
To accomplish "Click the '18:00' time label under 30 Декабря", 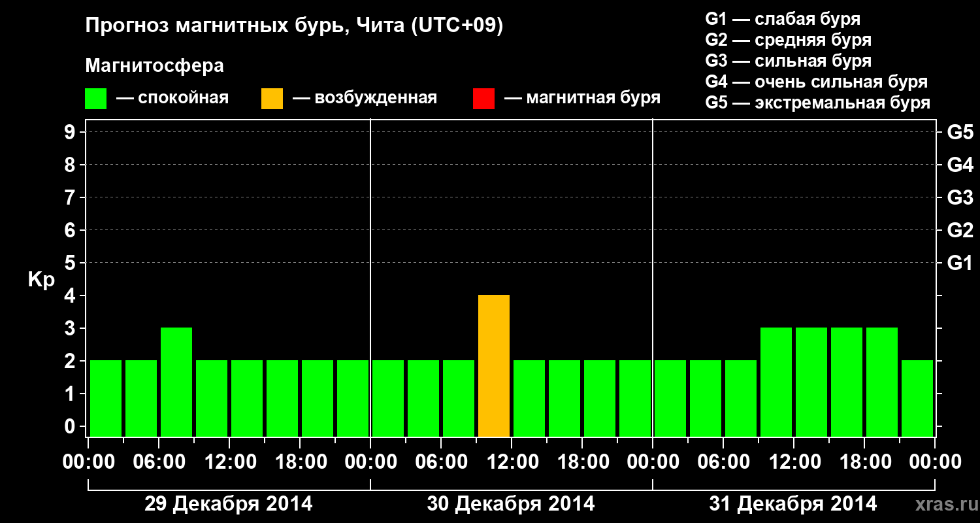I will point(582,462).
